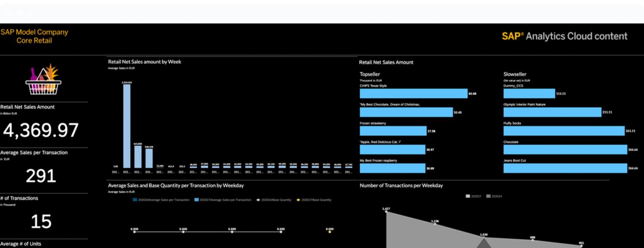The height and width of the screenshot is (248, 644).
Task: Click the Frozen strawberry topseller bar
Action: (393, 131)
